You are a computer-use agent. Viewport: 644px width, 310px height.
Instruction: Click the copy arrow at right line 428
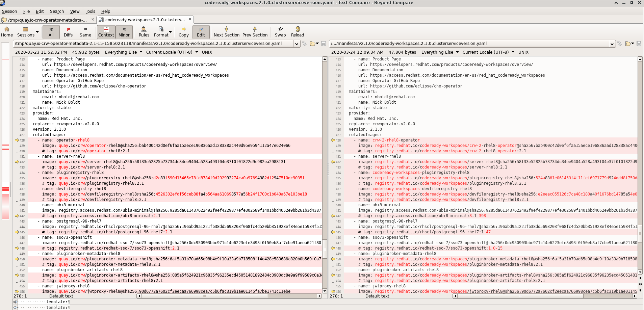333,140
